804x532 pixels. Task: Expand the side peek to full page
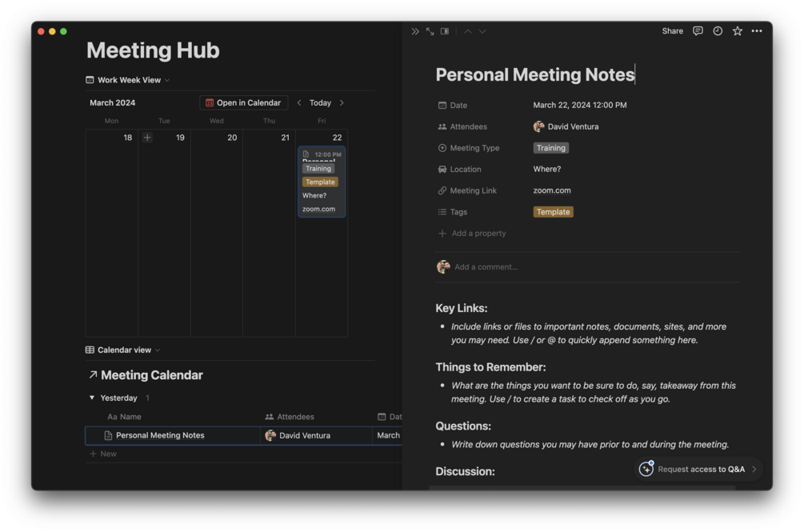[430, 30]
